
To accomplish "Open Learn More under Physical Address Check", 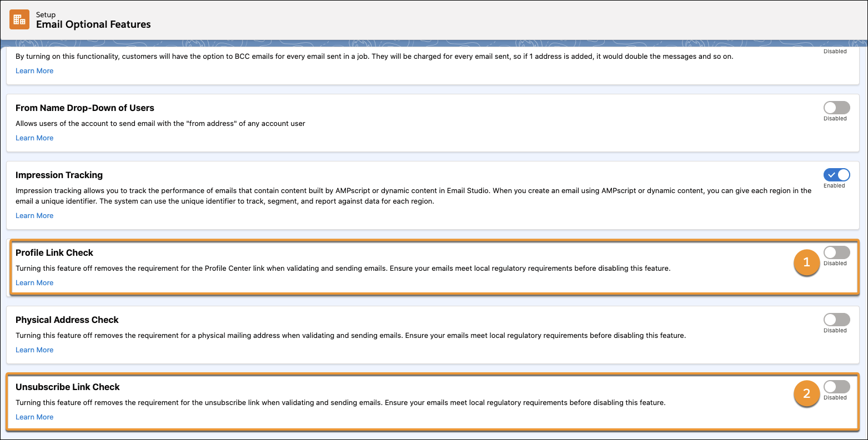I will tap(34, 350).
